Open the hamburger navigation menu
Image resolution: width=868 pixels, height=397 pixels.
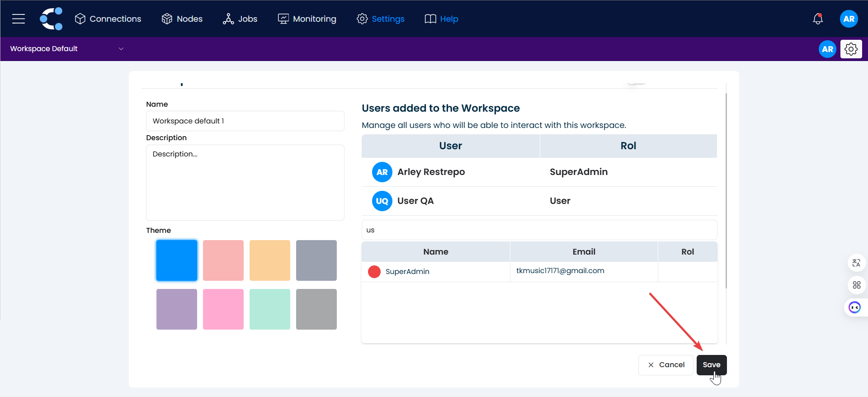[19, 19]
